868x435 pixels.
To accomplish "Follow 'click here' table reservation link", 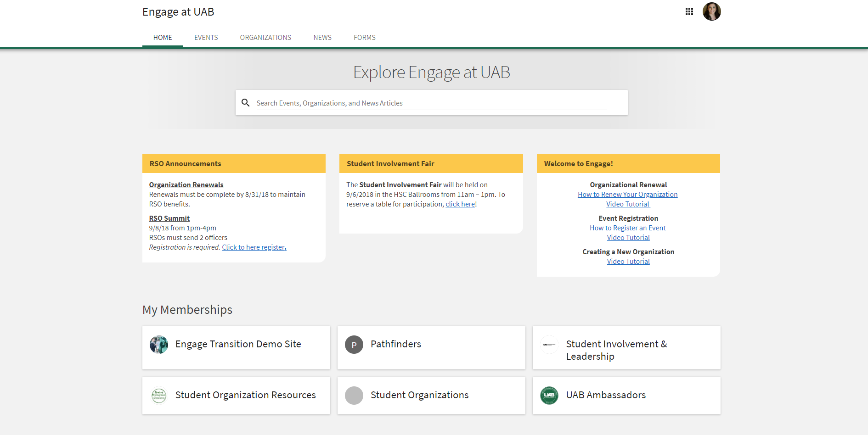I will [x=460, y=204].
